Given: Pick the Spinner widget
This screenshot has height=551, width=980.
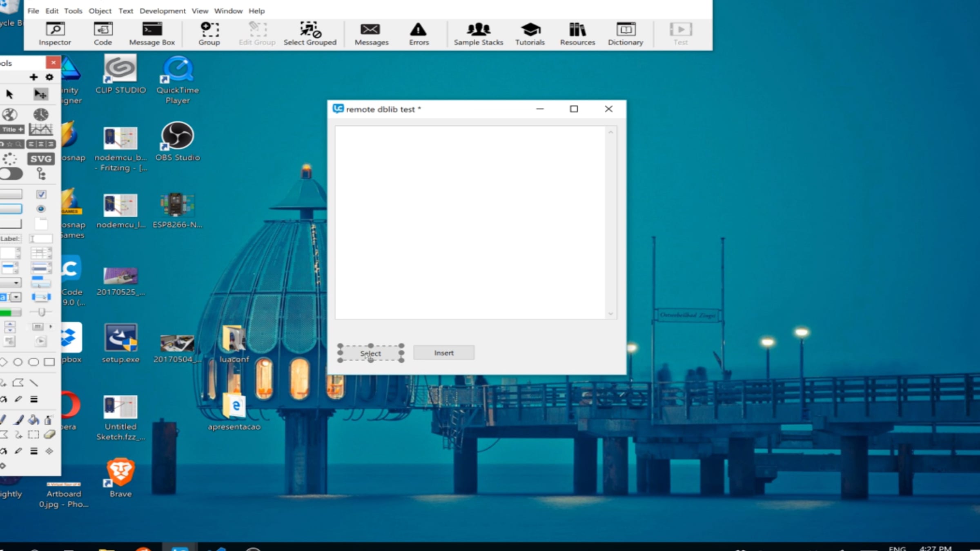Looking at the screenshot, I should click(10, 159).
